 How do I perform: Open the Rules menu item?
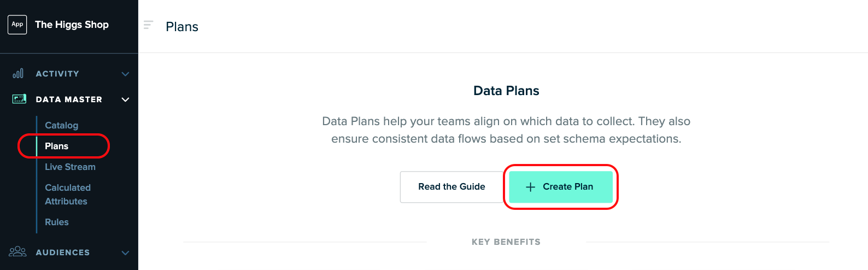coord(57,222)
